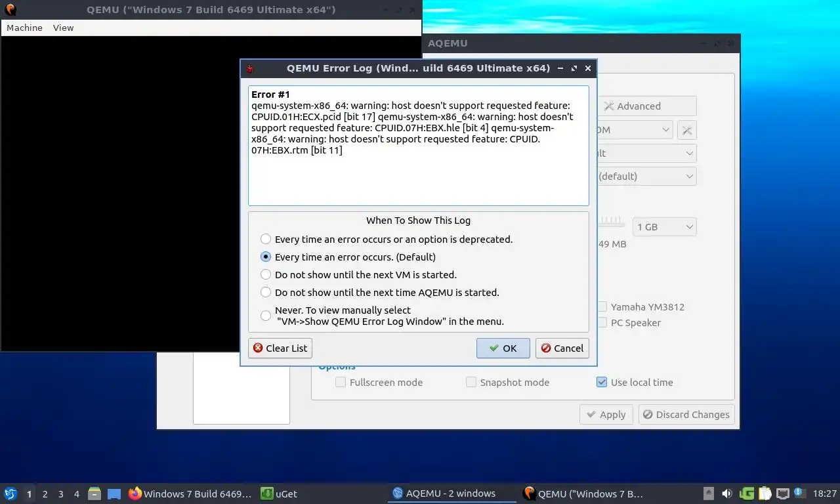The height and width of the screenshot is (504, 840).
Task: Enable the Snapshot mode checkbox
Action: [471, 382]
